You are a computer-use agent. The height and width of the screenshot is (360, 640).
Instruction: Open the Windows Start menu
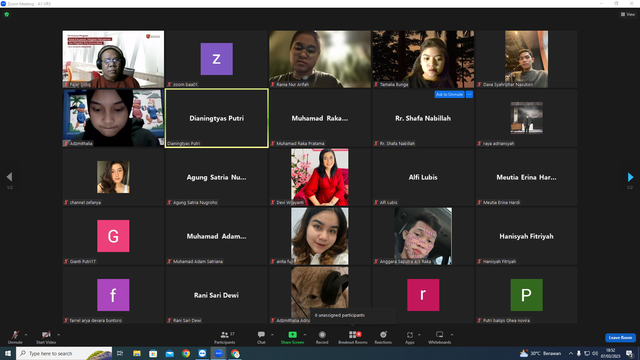click(x=8, y=353)
